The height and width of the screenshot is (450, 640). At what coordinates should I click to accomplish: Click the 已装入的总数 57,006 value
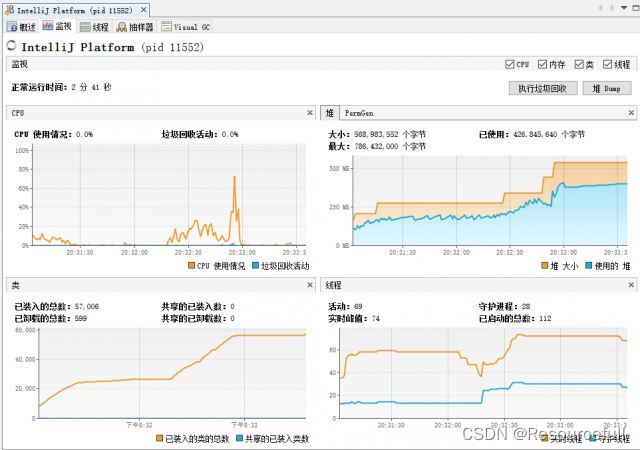(87, 307)
